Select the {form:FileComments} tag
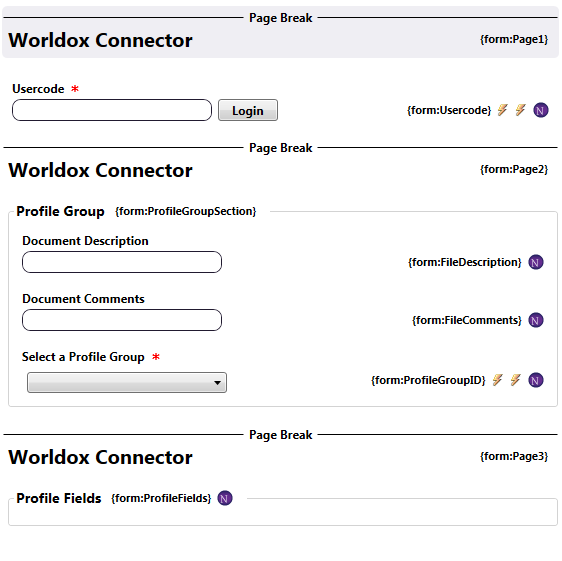 467,320
